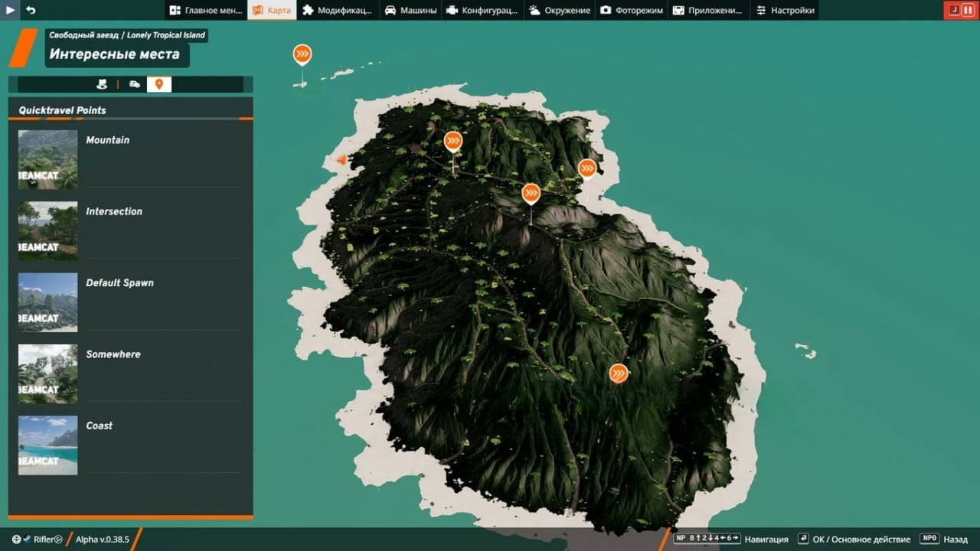
Task: Select the flag missions filter icon
Action: pos(102,84)
